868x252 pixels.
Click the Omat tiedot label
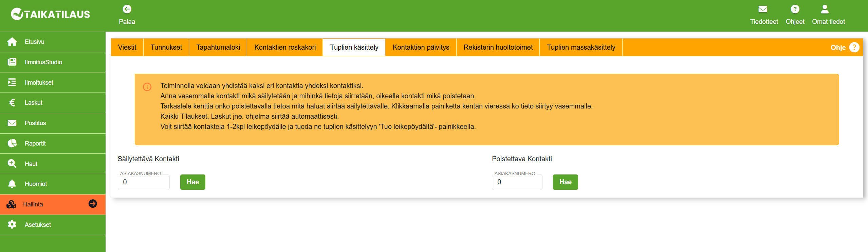coord(828,22)
